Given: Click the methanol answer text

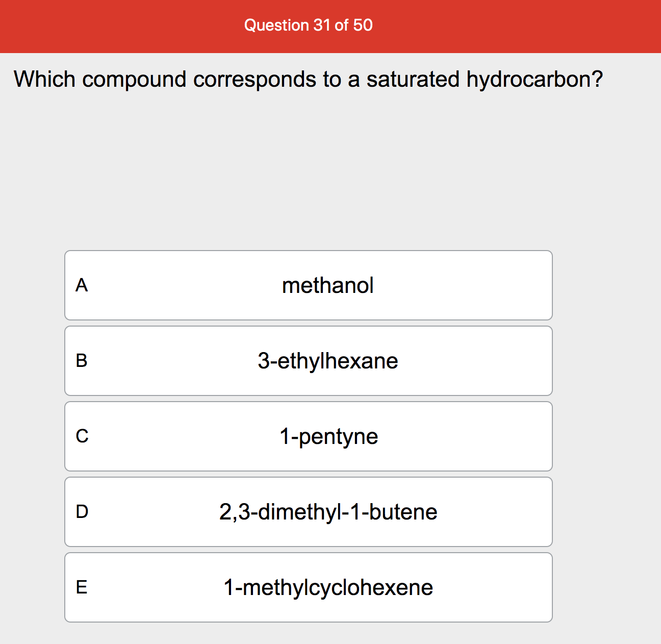Looking at the screenshot, I should coord(328,285).
